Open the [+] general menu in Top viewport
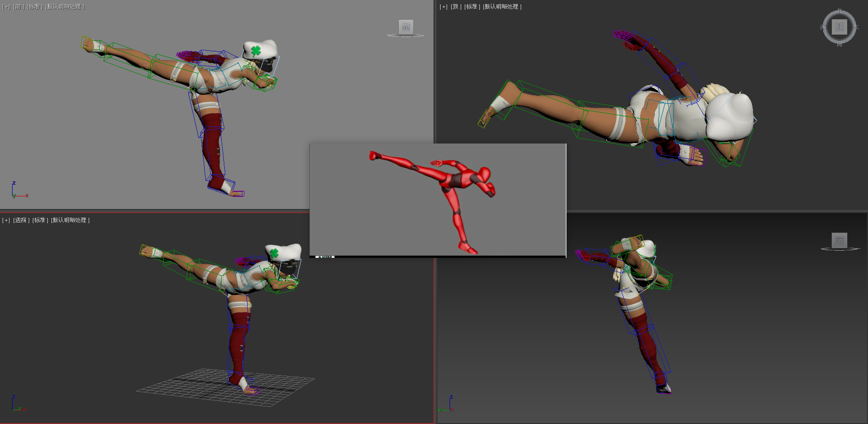868x424 pixels. 444,7
